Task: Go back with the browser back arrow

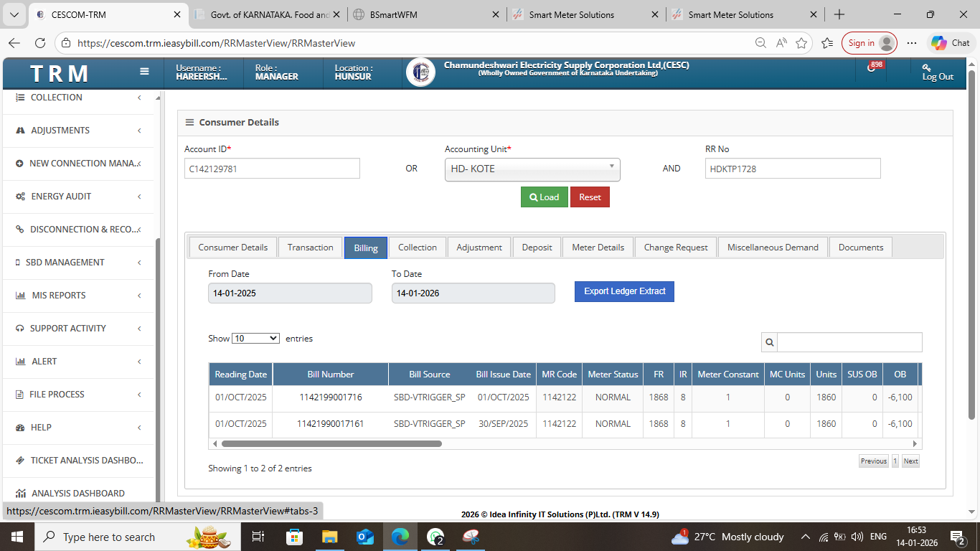Action: pos(14,43)
